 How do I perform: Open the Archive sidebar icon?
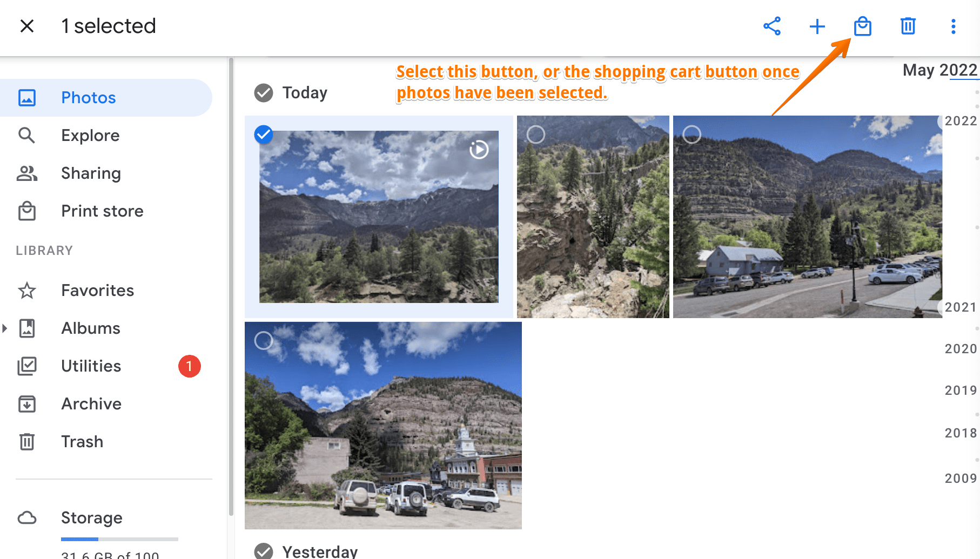coord(27,404)
